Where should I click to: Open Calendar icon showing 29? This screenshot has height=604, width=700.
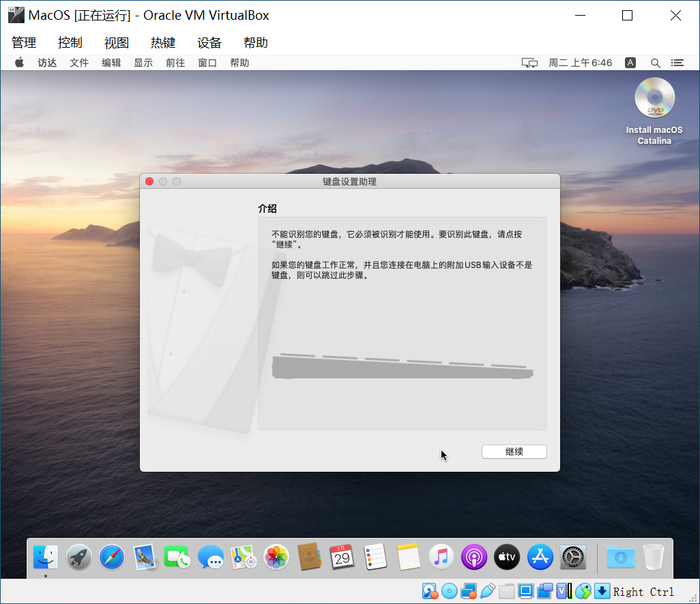[x=342, y=558]
